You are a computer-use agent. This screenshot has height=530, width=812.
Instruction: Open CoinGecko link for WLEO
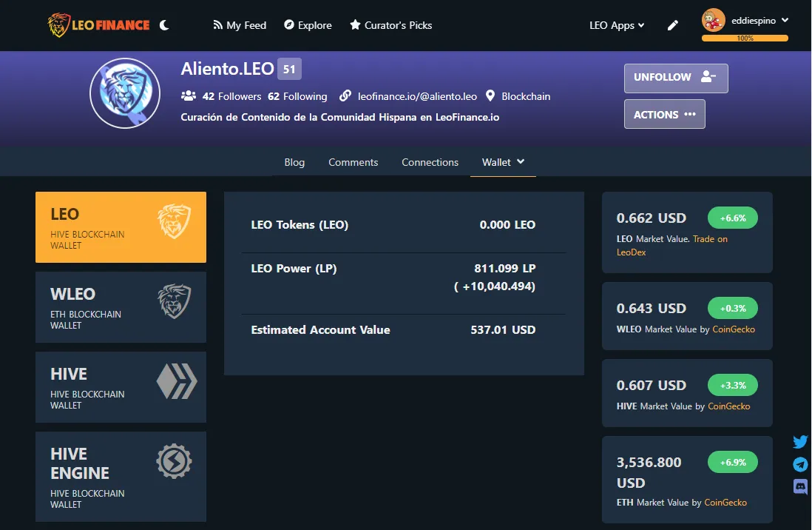pyautogui.click(x=734, y=329)
